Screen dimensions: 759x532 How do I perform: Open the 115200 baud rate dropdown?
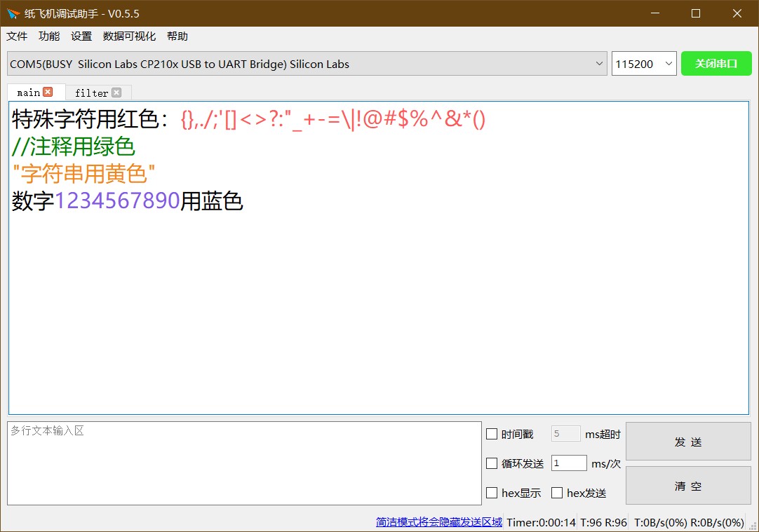(644, 64)
